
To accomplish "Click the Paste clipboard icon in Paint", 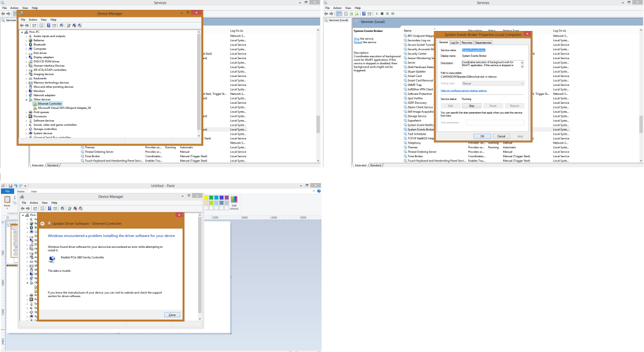I will [7, 199].
